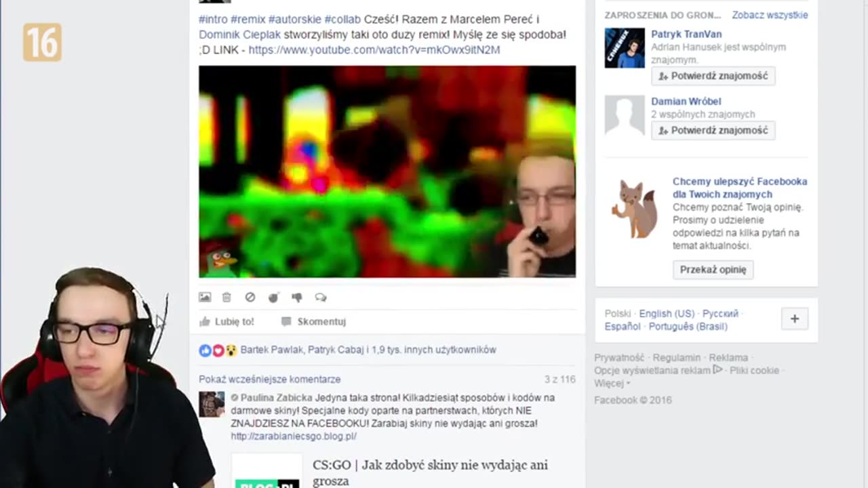The height and width of the screenshot is (488, 868).
Task: Click the thumbs-down icon under the post
Action: pos(297,297)
